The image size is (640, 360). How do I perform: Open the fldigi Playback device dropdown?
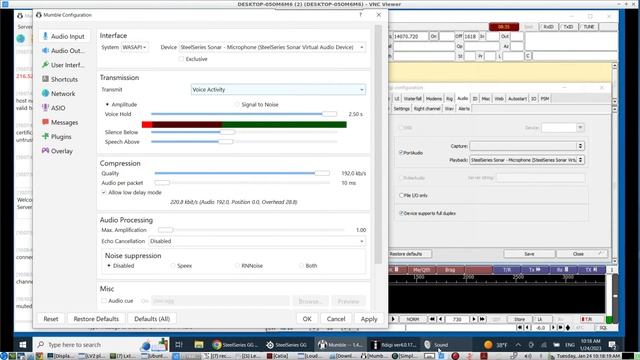(527, 160)
